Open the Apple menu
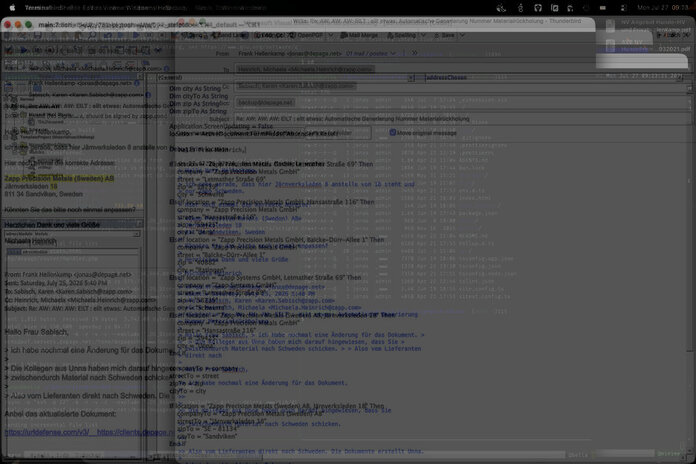The height and width of the screenshot is (464, 696). [x=12, y=8]
